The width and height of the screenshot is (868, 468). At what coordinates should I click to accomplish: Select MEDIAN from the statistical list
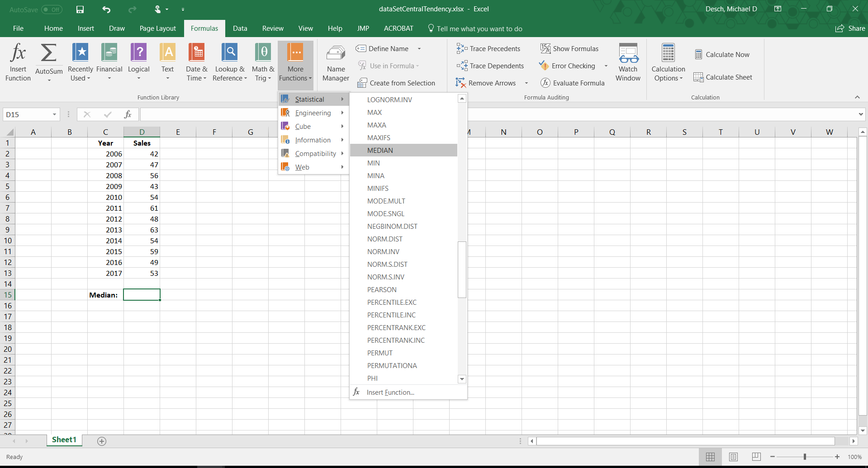tap(380, 151)
